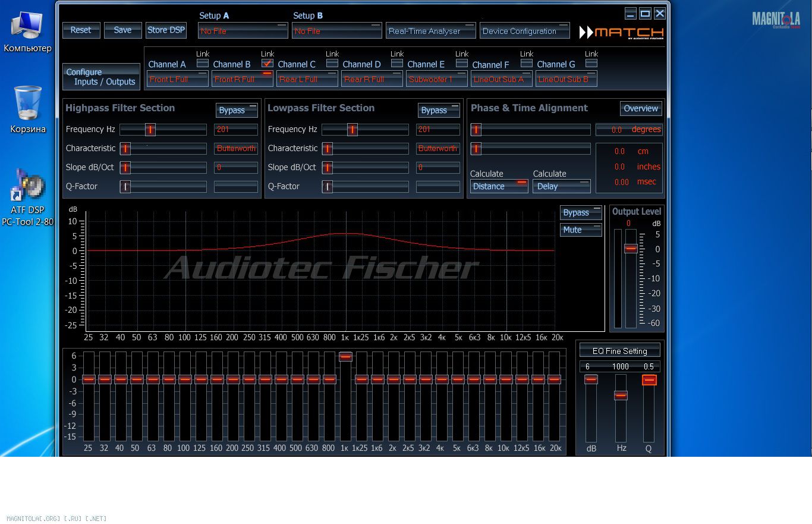Open Setup A file selector
This screenshot has width=812, height=524.
tap(243, 31)
